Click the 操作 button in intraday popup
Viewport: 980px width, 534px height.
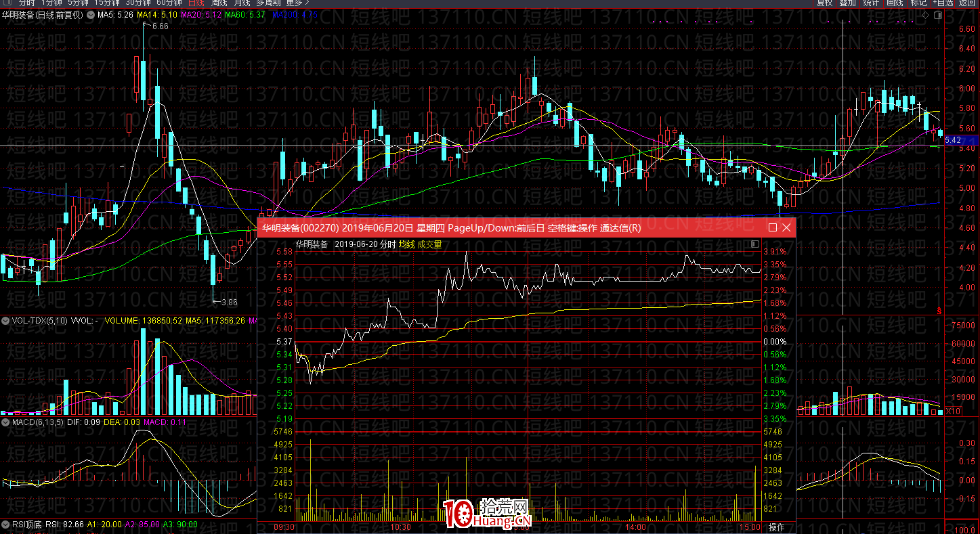pyautogui.click(x=776, y=527)
